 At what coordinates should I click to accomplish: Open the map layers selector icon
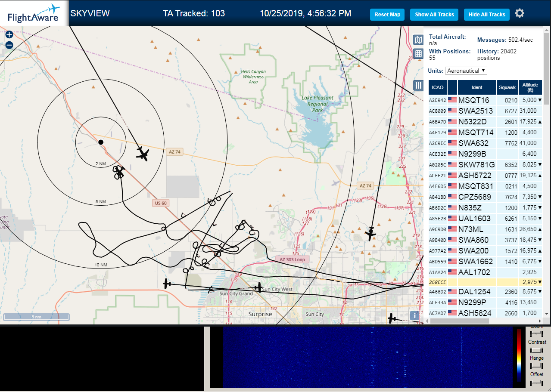click(418, 40)
